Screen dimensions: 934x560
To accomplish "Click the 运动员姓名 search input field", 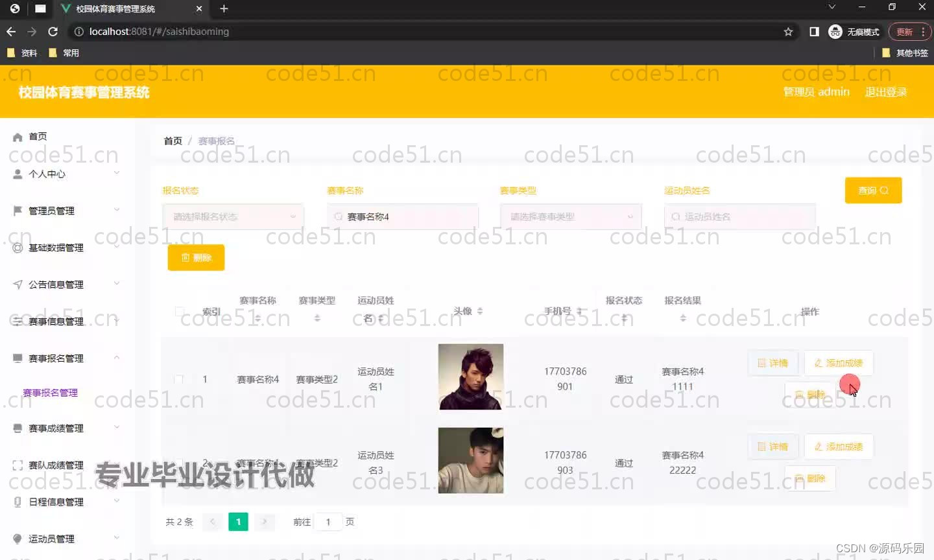I will [740, 216].
